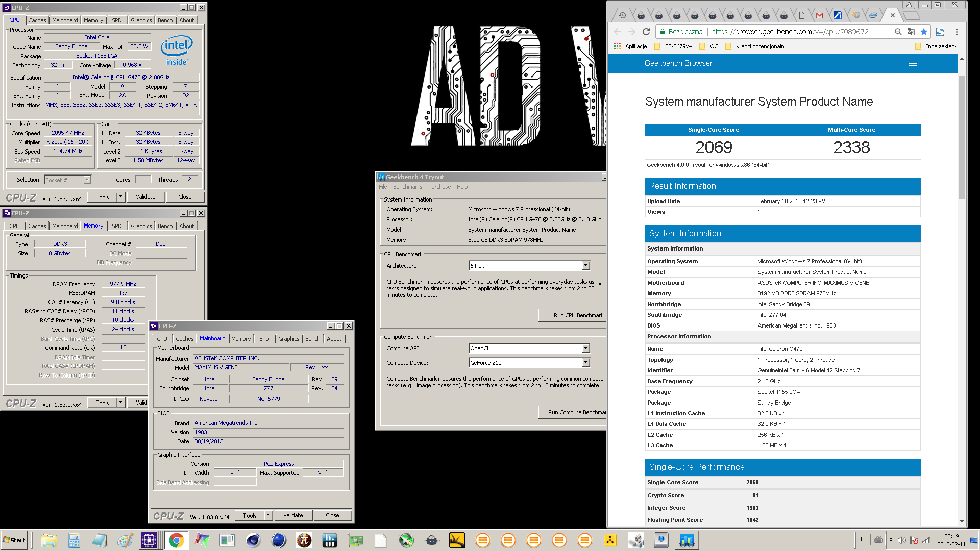Click Validate in CPU-Z Mainboard window

[x=293, y=515]
